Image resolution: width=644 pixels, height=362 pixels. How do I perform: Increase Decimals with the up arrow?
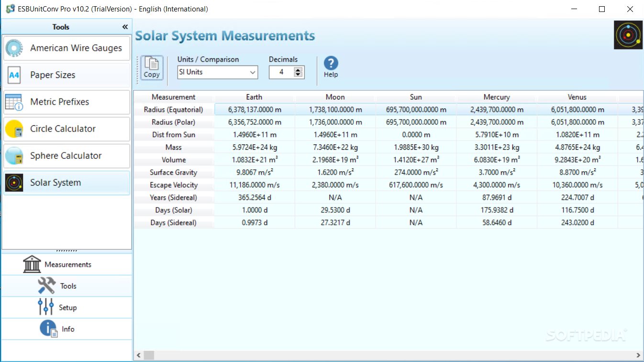pos(299,70)
